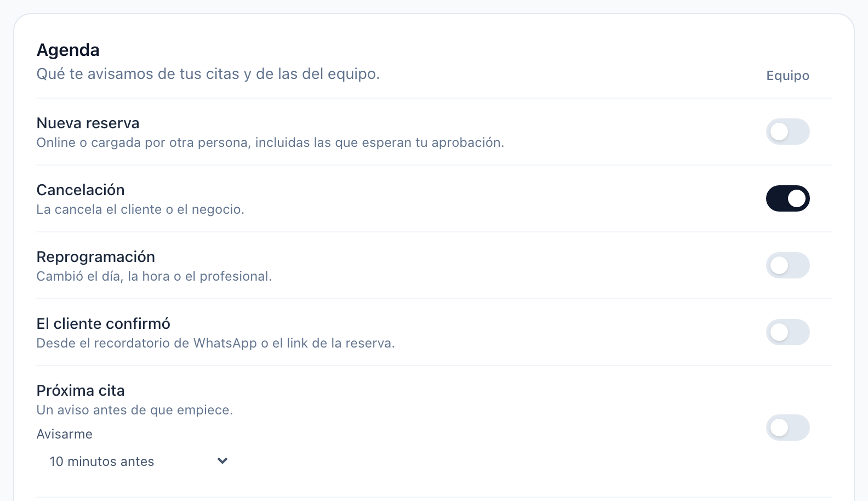Switch on El cliente confirmó toggle
The image size is (868, 501).
pos(787,332)
